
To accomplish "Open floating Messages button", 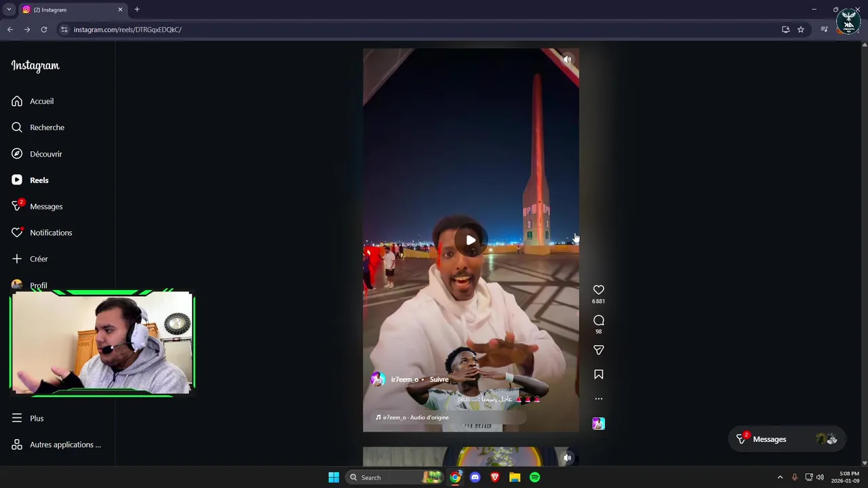I will (x=787, y=439).
